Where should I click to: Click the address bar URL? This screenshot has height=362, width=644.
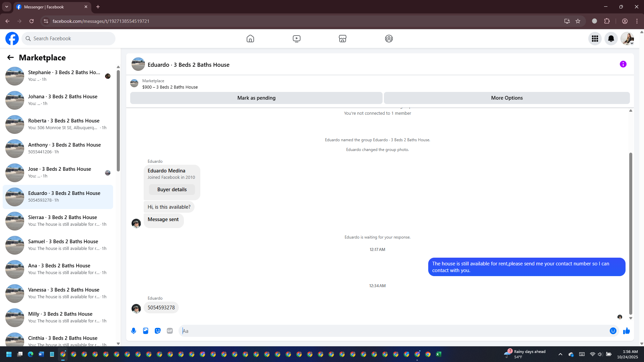coord(101,21)
